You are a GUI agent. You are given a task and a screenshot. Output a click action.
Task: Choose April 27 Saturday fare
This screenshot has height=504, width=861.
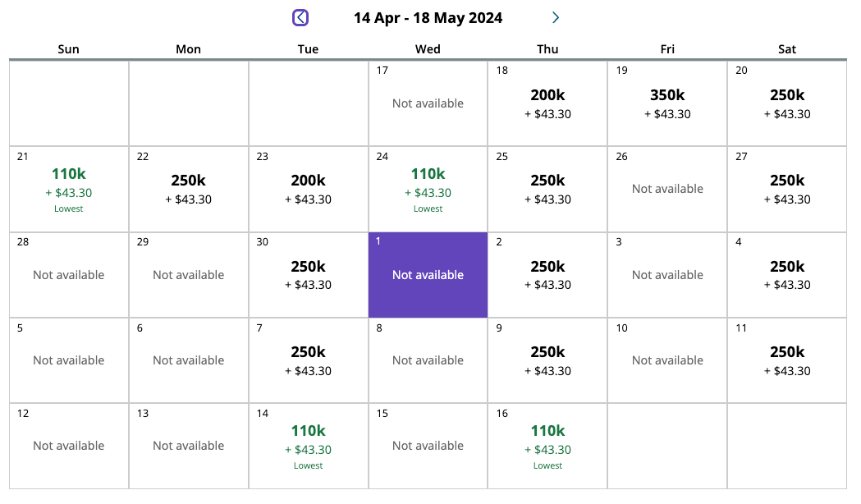point(787,189)
